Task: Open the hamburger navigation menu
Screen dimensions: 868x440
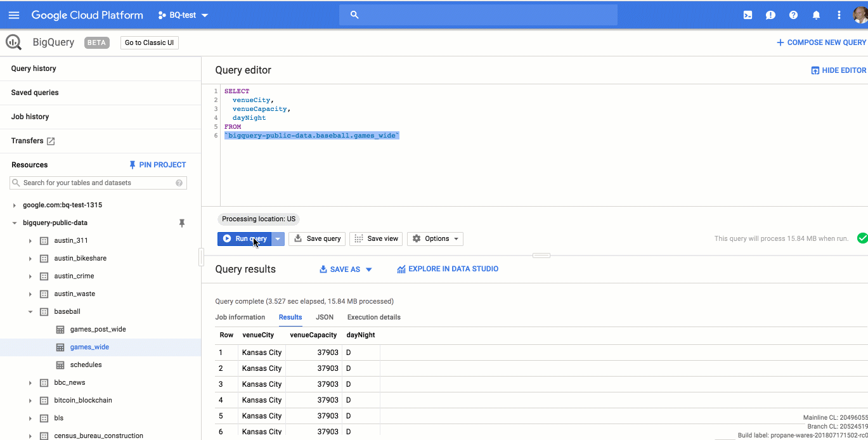Action: pos(14,15)
